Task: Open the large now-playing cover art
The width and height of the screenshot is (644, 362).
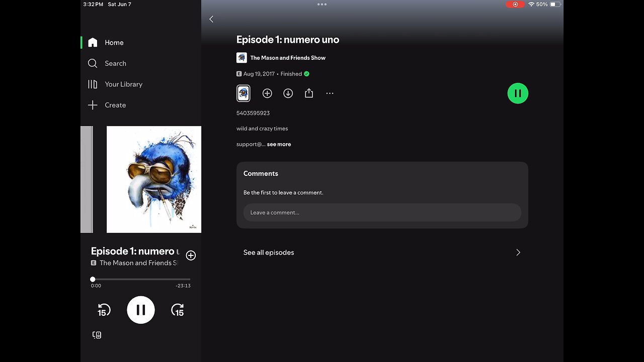Action: [154, 179]
